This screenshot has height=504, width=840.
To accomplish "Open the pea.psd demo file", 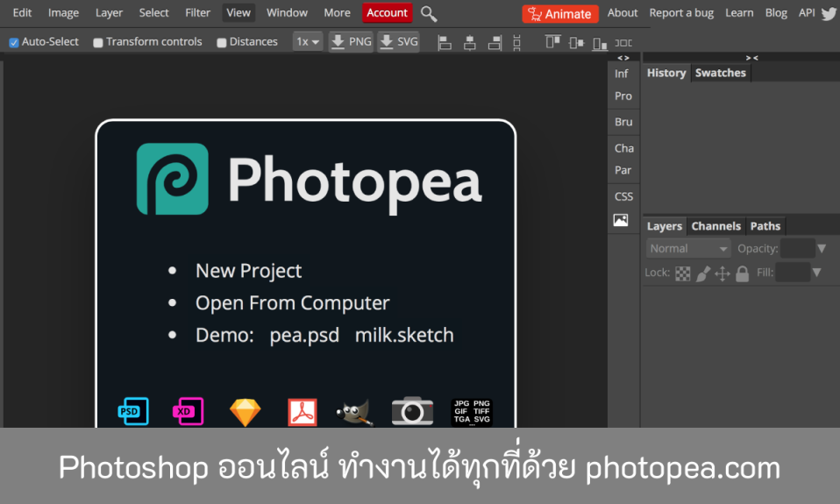I will [x=304, y=336].
